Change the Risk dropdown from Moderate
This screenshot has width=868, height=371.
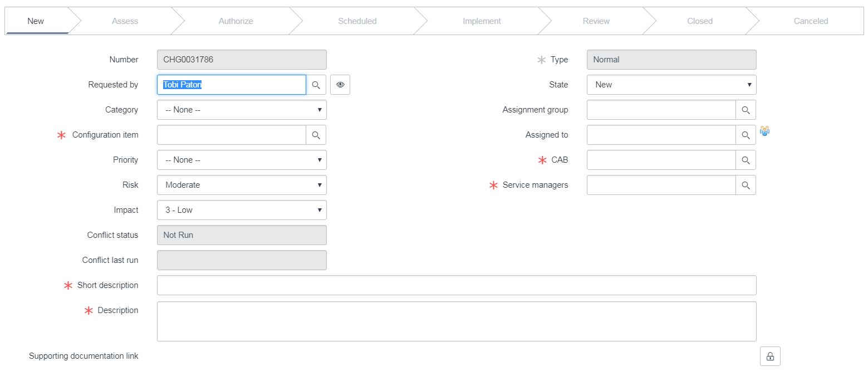(242, 185)
